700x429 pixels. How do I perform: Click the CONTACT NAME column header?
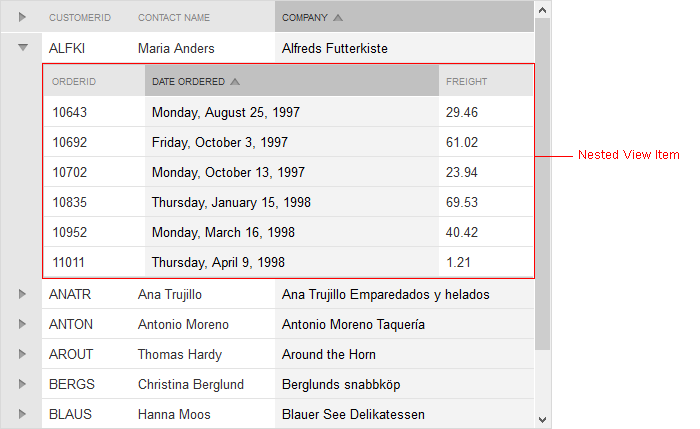coord(174,17)
